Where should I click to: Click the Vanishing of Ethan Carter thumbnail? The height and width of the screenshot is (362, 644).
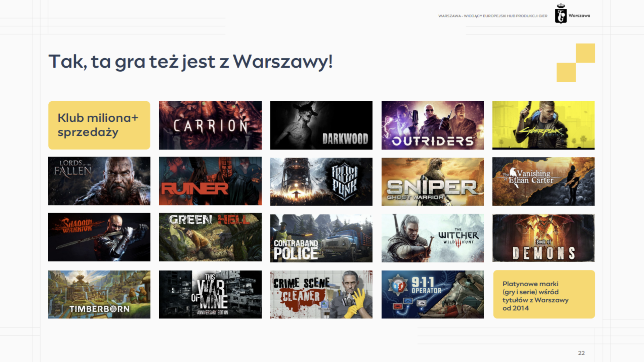543,181
